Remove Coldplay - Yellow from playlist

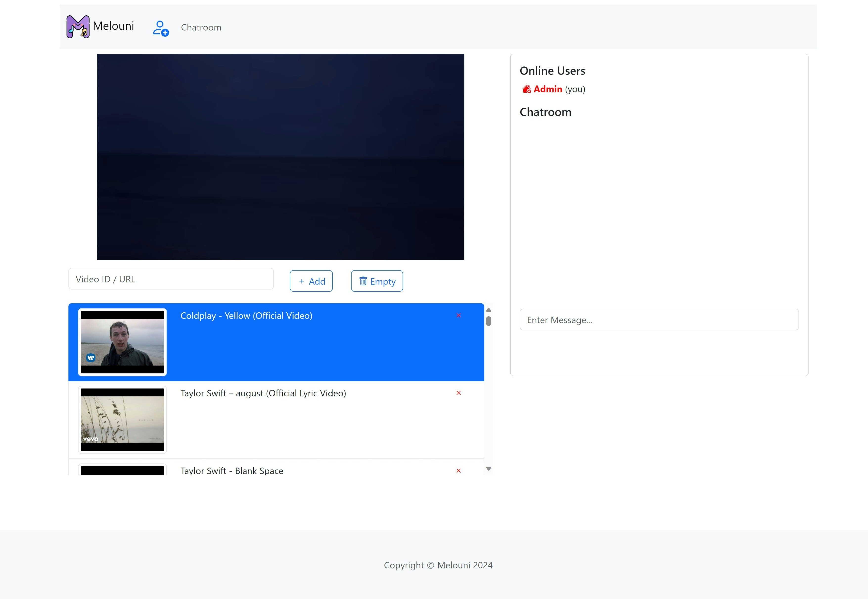click(x=458, y=315)
